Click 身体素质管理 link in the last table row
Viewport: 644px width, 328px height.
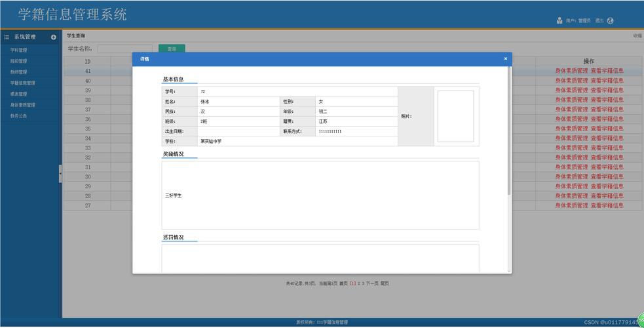pyautogui.click(x=571, y=205)
